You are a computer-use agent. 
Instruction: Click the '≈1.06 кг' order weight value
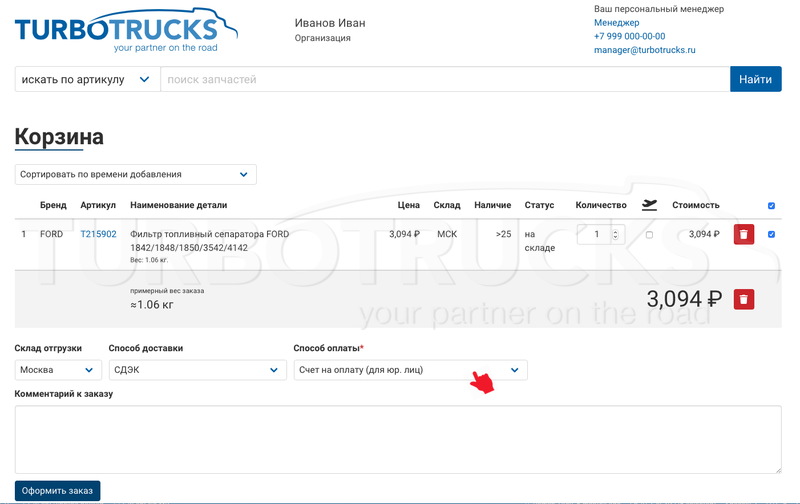pos(152,305)
